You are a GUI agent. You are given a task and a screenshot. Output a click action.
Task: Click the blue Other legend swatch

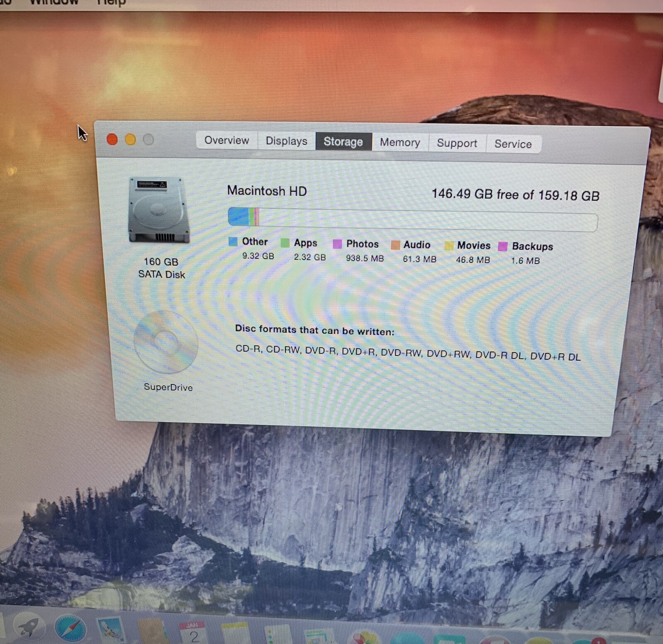(x=233, y=242)
